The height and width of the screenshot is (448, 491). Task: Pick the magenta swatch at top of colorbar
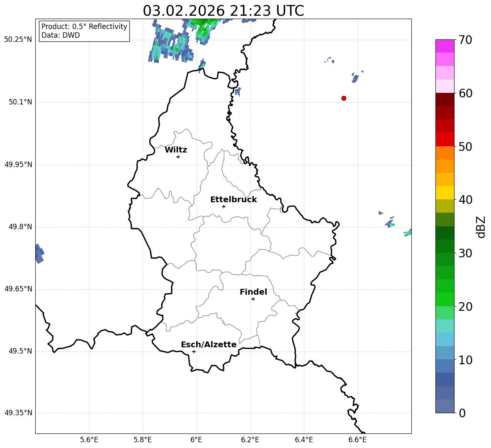(x=445, y=46)
